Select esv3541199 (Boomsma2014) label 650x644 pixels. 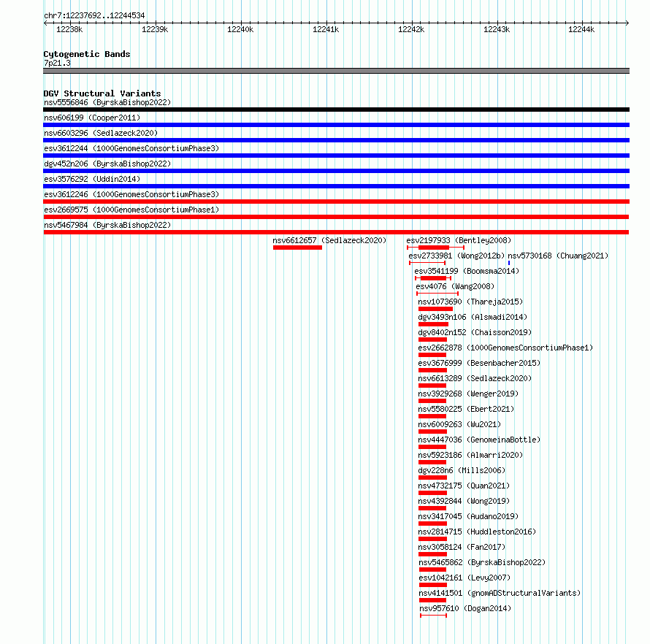pos(467,271)
